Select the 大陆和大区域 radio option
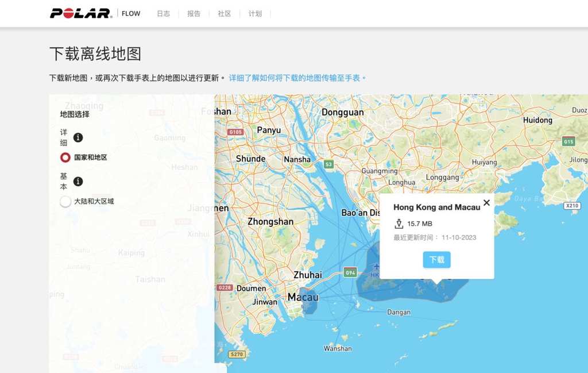 [65, 202]
